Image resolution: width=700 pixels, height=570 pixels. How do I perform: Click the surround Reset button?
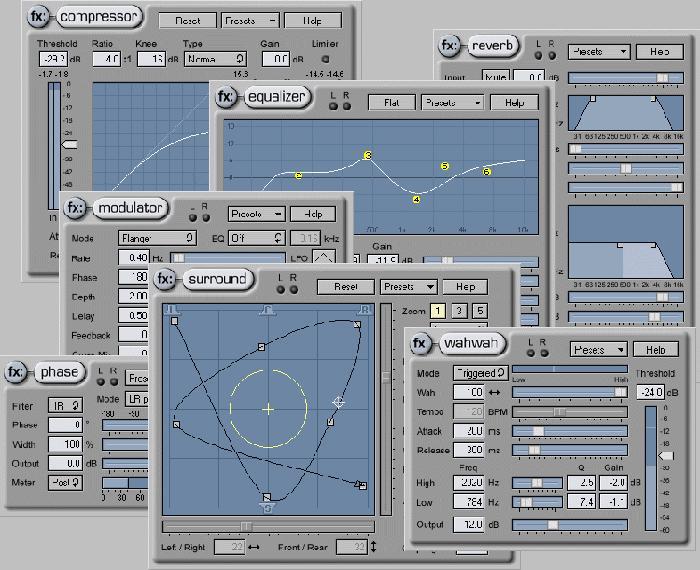pos(346,287)
